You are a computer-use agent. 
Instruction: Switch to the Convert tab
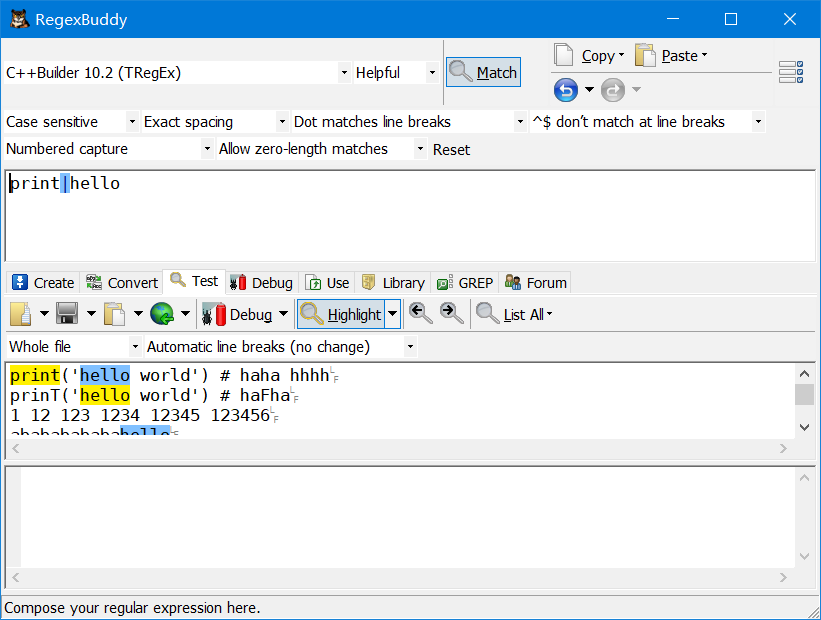coord(122,283)
